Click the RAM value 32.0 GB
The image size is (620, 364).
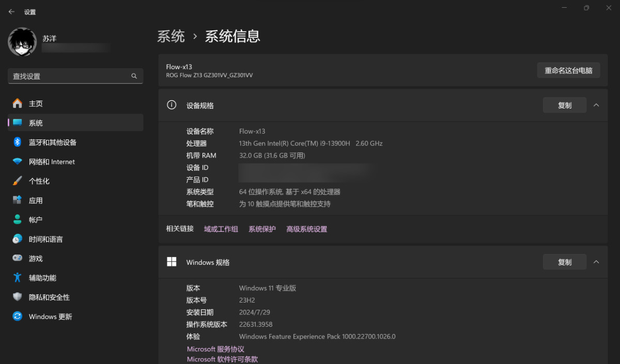(x=272, y=155)
